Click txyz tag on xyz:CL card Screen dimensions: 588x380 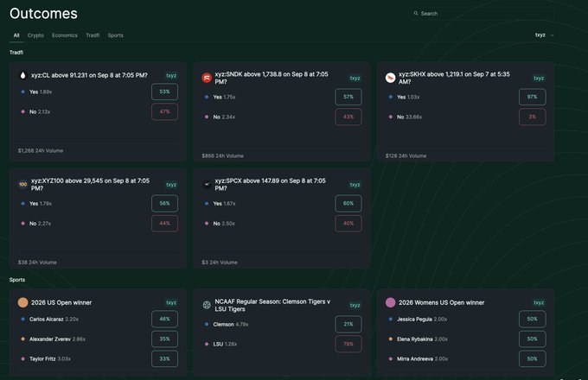pos(171,76)
